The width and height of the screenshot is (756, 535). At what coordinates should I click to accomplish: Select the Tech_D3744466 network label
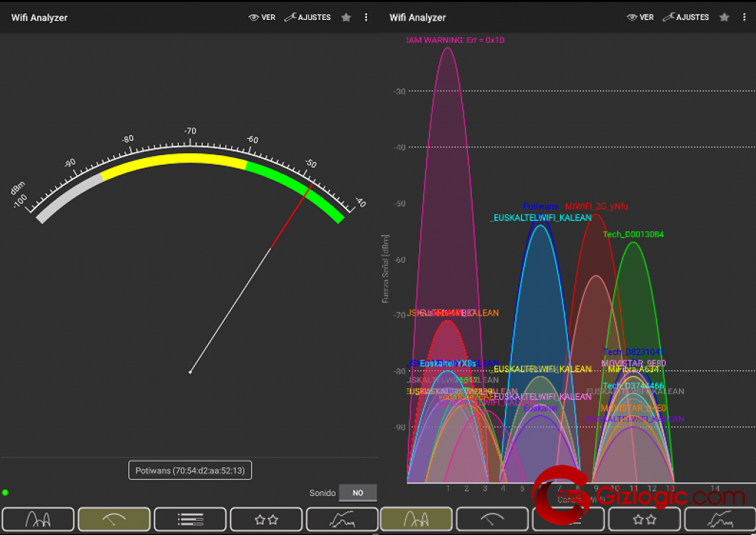tap(633, 386)
